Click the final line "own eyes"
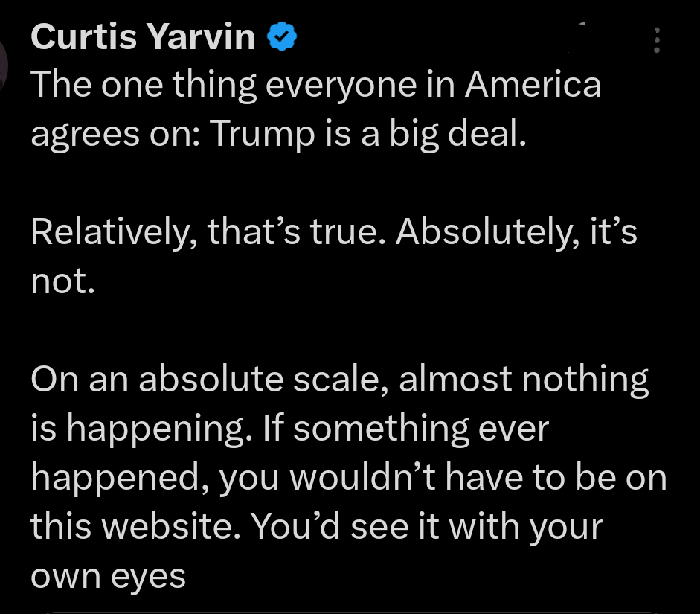Screen dimensions: 700x614 tap(108, 576)
